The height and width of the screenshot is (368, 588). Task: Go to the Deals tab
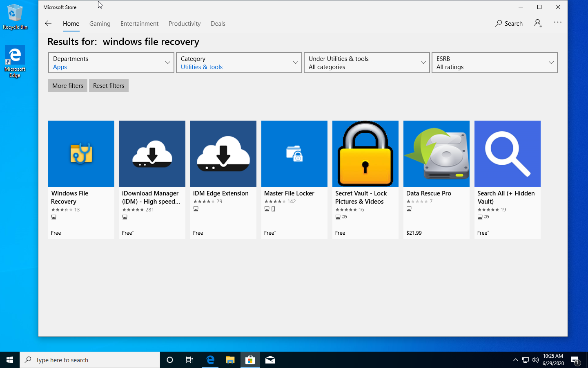point(218,24)
